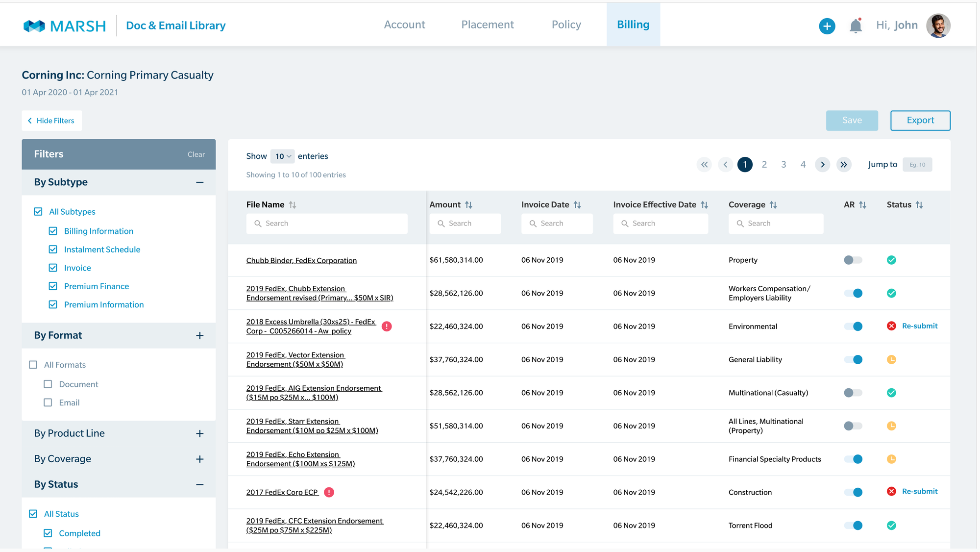This screenshot has height=552, width=980.
Task: Click Re-submit for Environmental row
Action: coord(920,326)
